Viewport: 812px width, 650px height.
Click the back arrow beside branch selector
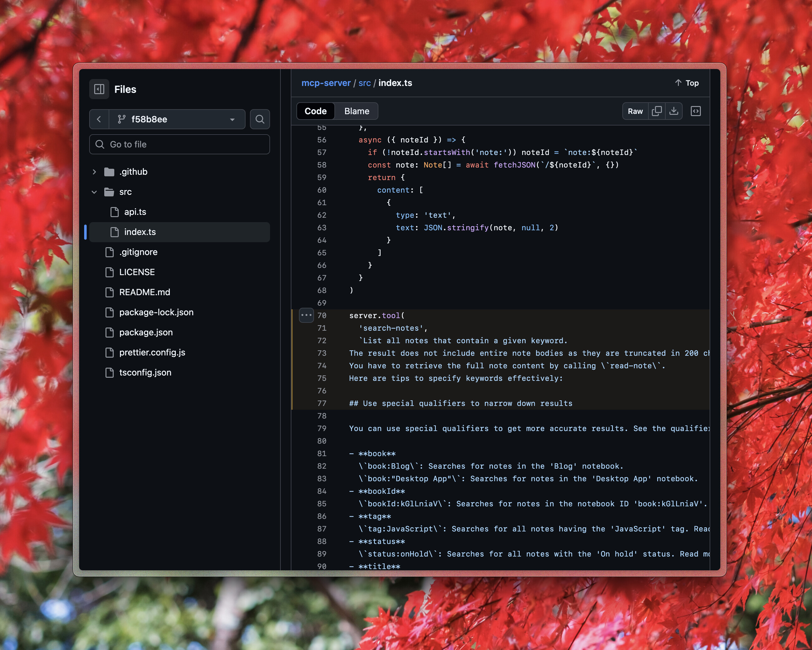click(99, 119)
